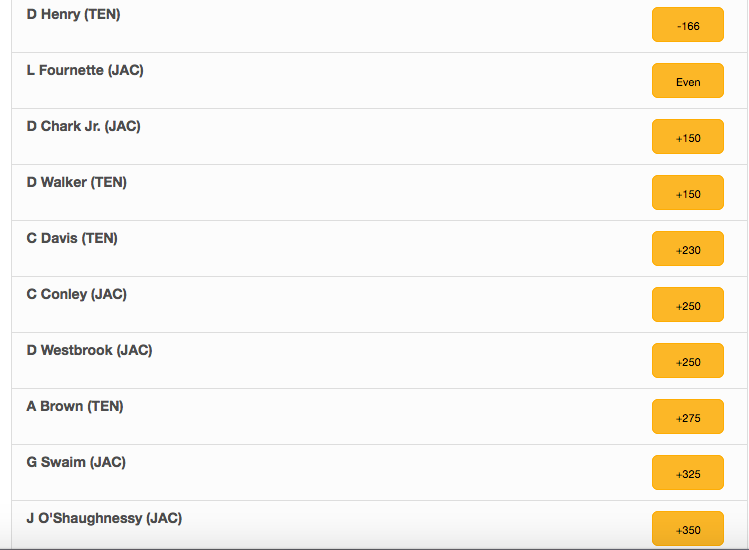
Task: Click the L Fournette (JAC) player name
Action: point(85,70)
